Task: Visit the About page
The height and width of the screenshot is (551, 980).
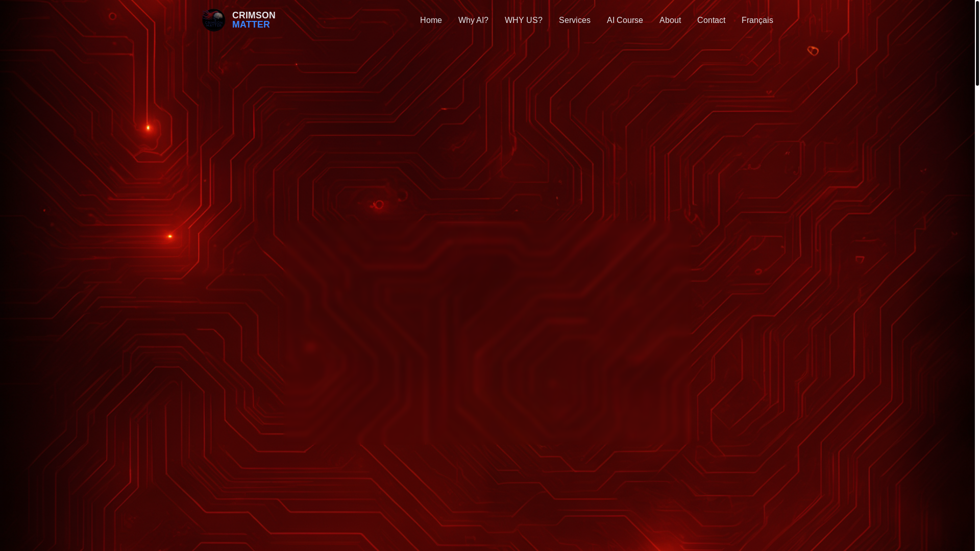Action: pos(670,20)
